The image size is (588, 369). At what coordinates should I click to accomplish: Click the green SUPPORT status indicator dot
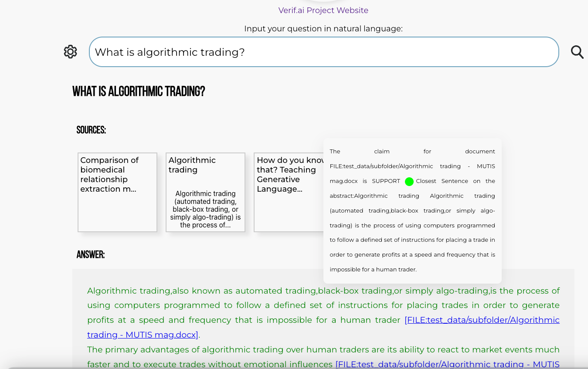409,182
